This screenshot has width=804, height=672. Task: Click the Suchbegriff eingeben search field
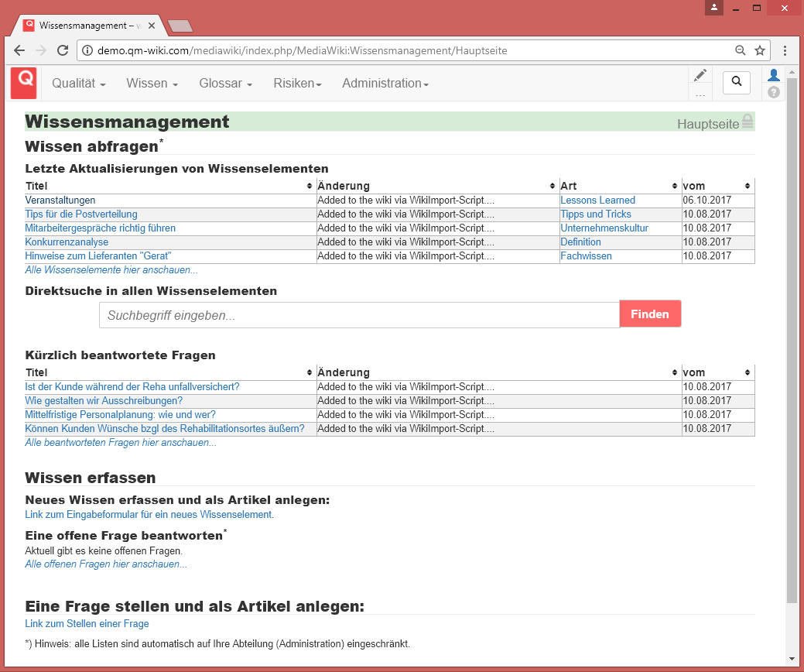tap(359, 315)
